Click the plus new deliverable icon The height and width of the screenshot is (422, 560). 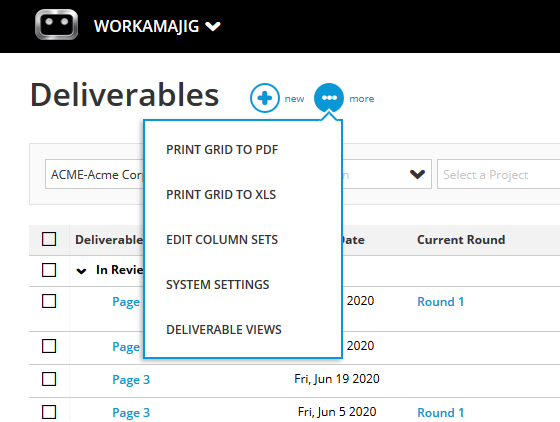265,98
